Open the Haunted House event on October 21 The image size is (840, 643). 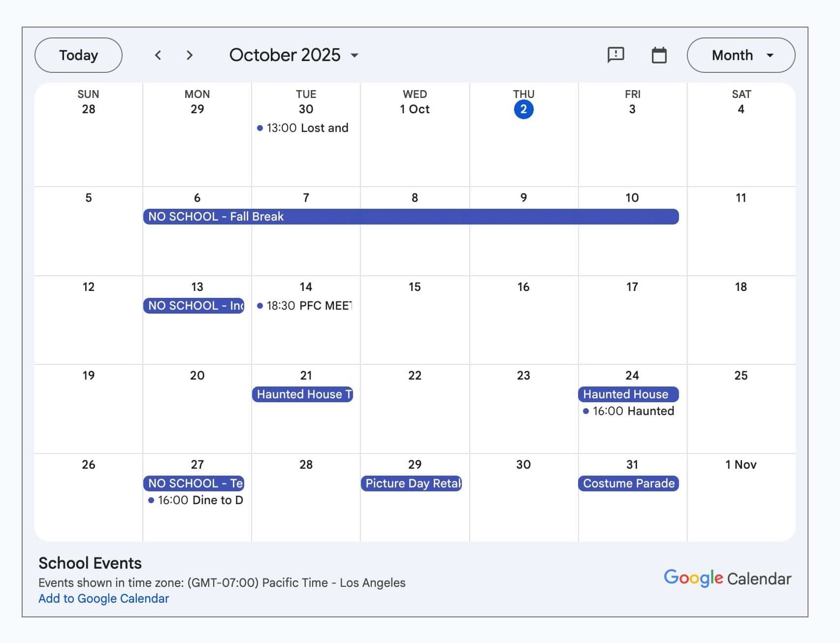click(x=302, y=394)
